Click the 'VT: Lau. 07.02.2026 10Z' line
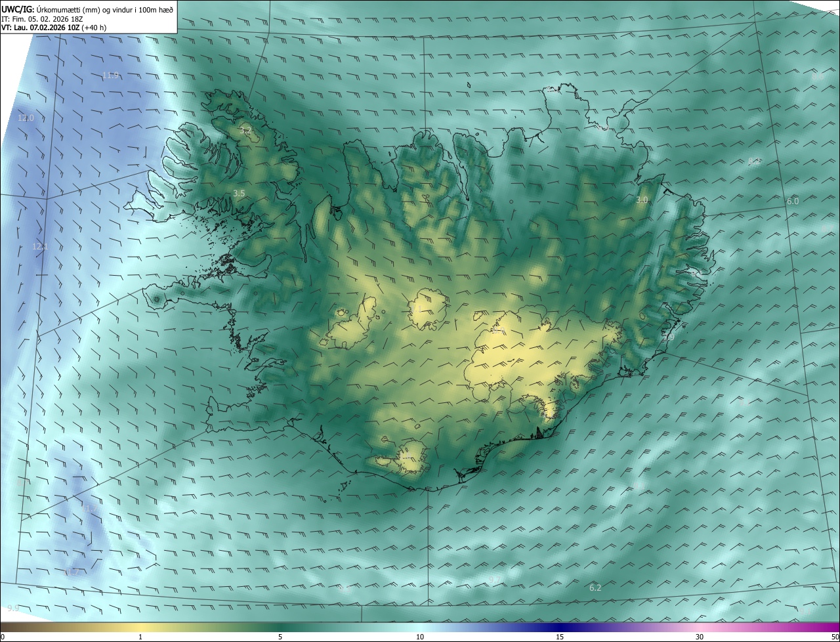The image size is (840, 642). pos(55,28)
